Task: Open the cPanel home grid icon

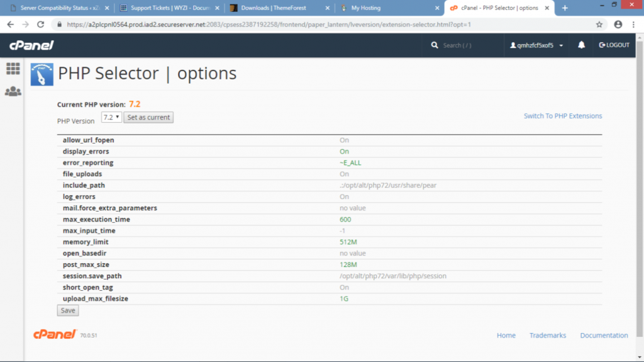Action: [13, 69]
